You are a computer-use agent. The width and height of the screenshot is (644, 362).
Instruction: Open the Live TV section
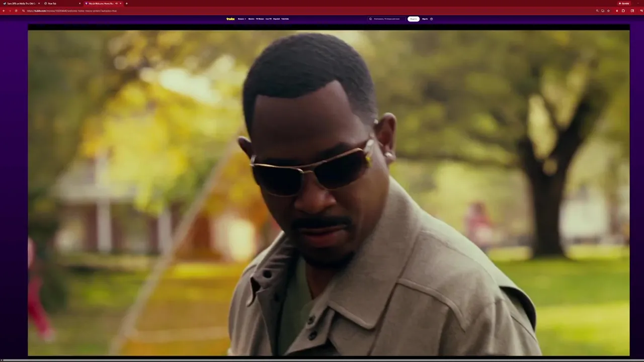click(269, 19)
